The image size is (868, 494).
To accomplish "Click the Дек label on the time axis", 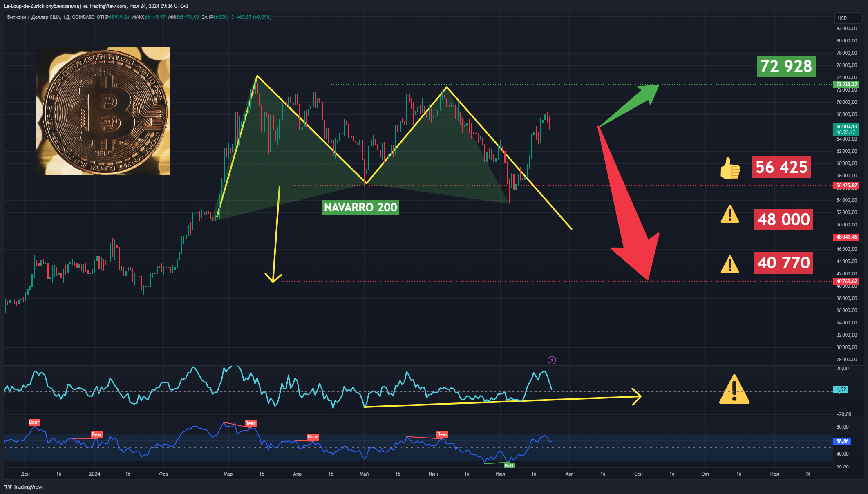I will [25, 474].
